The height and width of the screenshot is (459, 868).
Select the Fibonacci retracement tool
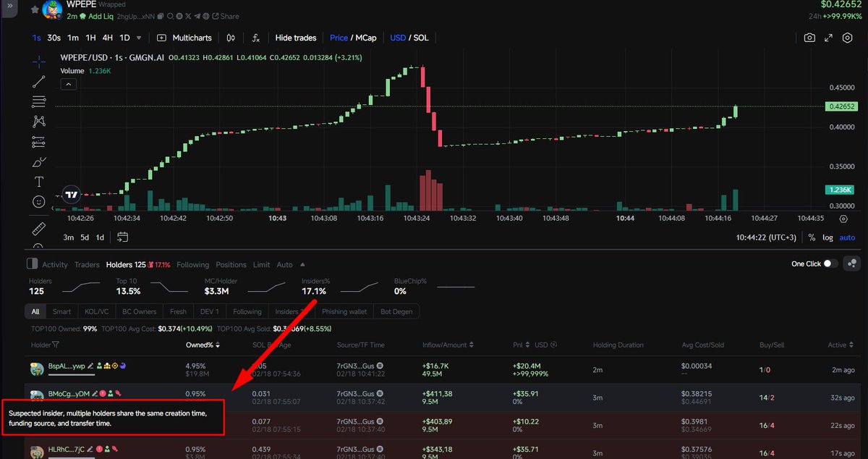[39, 101]
